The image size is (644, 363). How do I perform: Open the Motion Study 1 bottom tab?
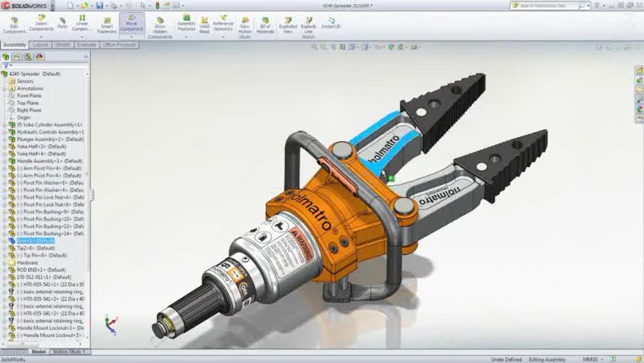coord(69,351)
